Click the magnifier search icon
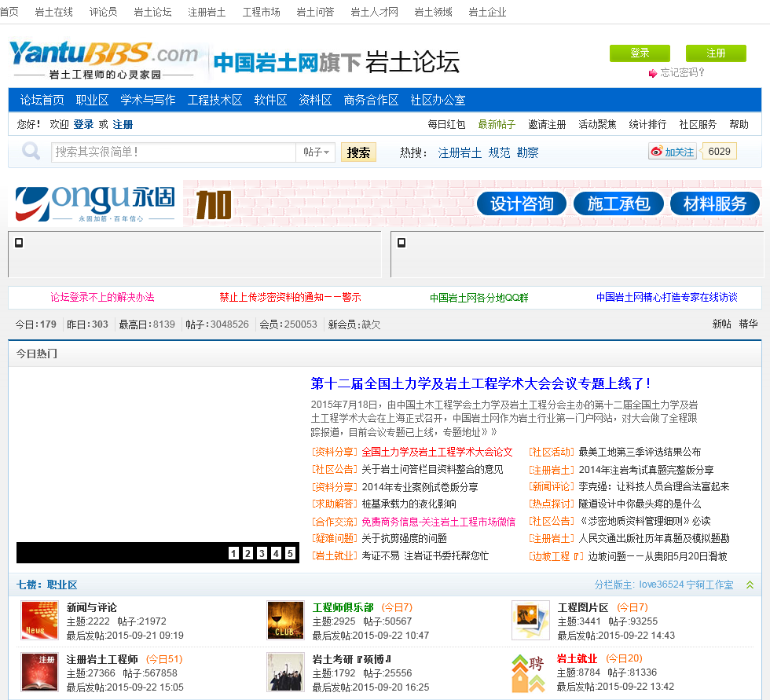This screenshot has width=770, height=700. point(31,151)
